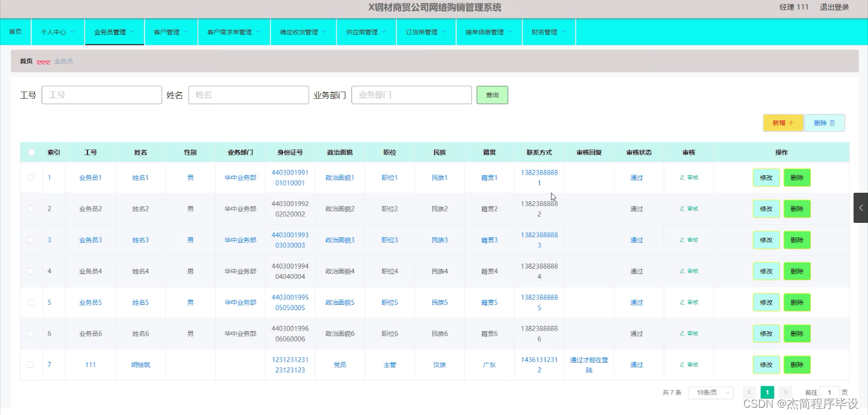Image resolution: width=868 pixels, height=415 pixels.
Task: Click the 广东 native place cell
Action: (x=489, y=365)
